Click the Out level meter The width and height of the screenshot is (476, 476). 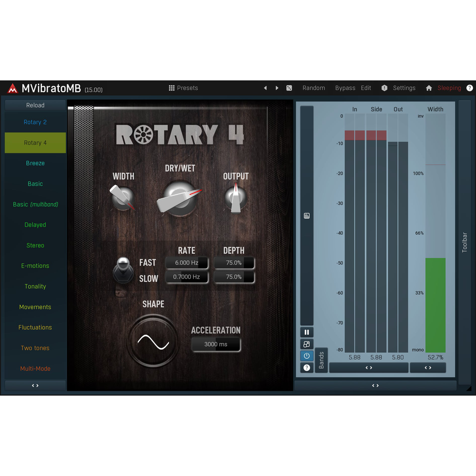[x=398, y=233]
